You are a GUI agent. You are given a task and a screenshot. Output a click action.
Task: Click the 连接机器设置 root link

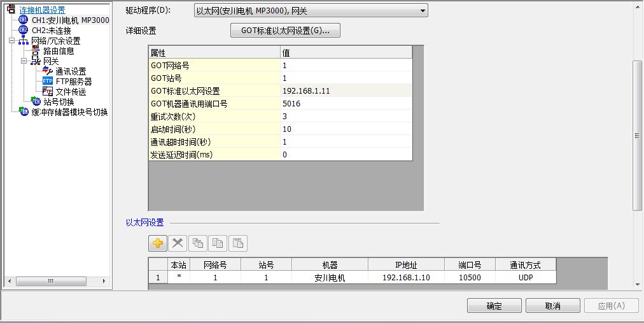click(x=42, y=10)
